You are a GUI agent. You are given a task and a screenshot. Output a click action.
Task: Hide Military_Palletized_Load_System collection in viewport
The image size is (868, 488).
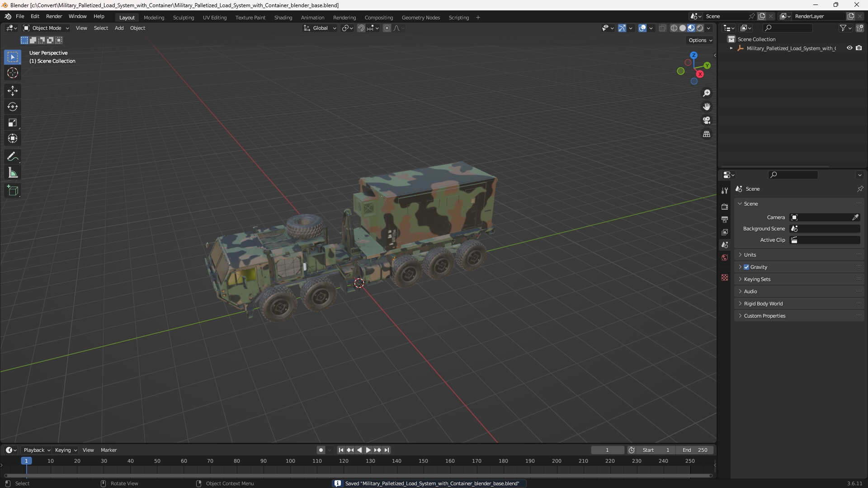point(849,48)
